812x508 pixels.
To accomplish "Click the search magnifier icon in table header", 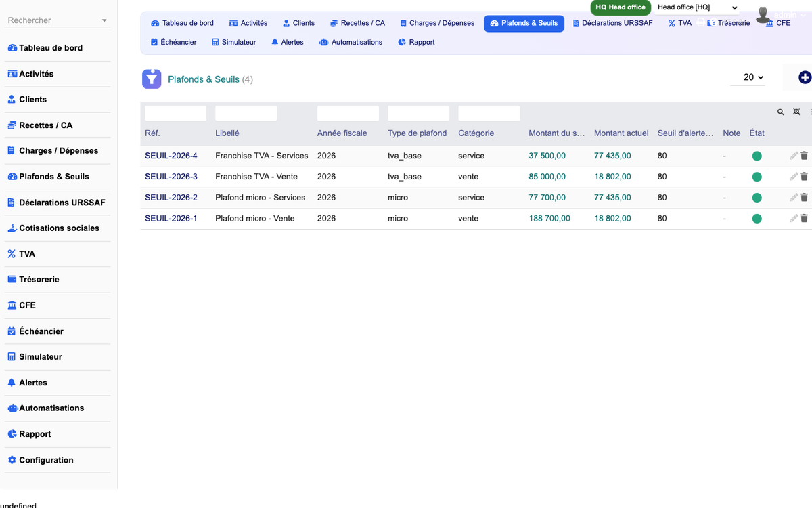I will (781, 112).
